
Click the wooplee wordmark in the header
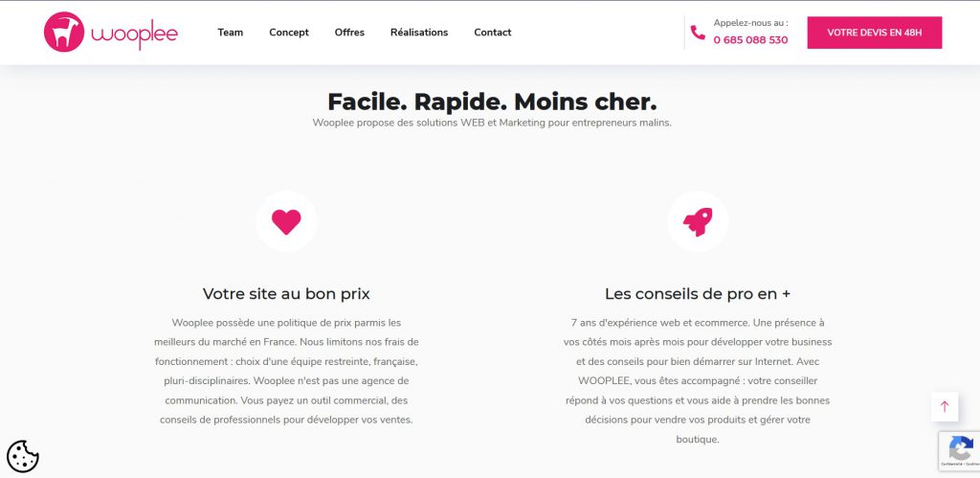[135, 35]
